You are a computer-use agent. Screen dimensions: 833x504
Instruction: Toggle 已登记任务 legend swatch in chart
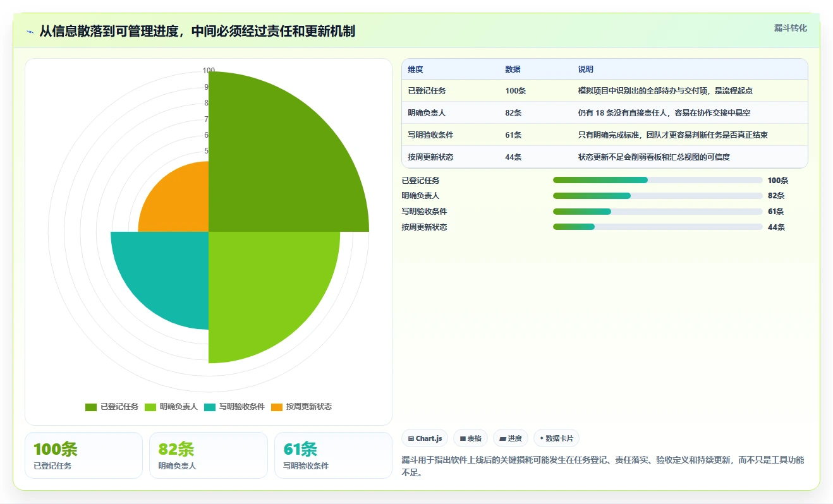(91, 407)
